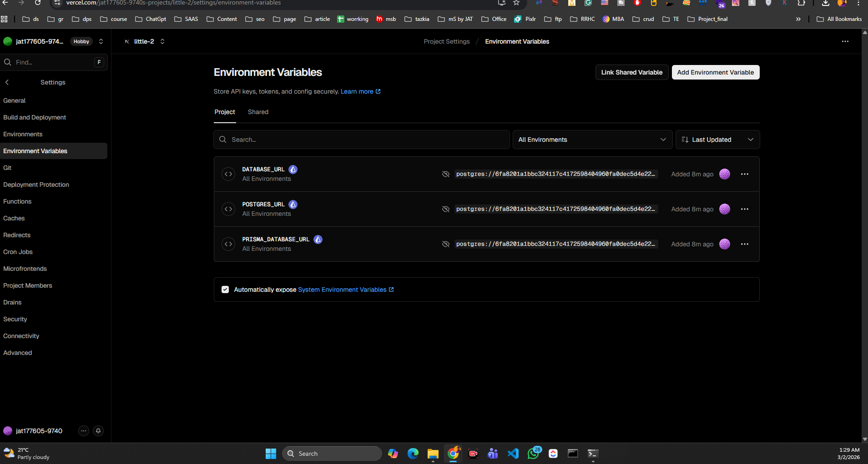Open Visual Studio Code from the taskbar
The width and height of the screenshot is (868, 464).
[513, 454]
